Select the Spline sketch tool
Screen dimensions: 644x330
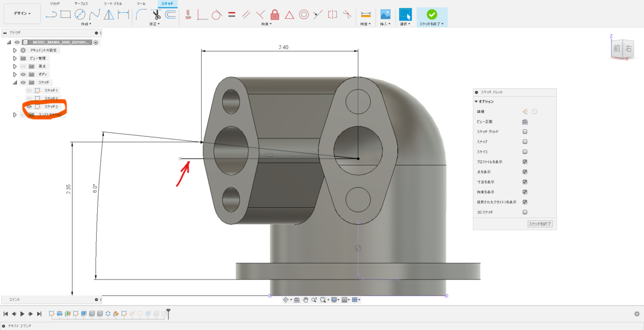tap(94, 14)
